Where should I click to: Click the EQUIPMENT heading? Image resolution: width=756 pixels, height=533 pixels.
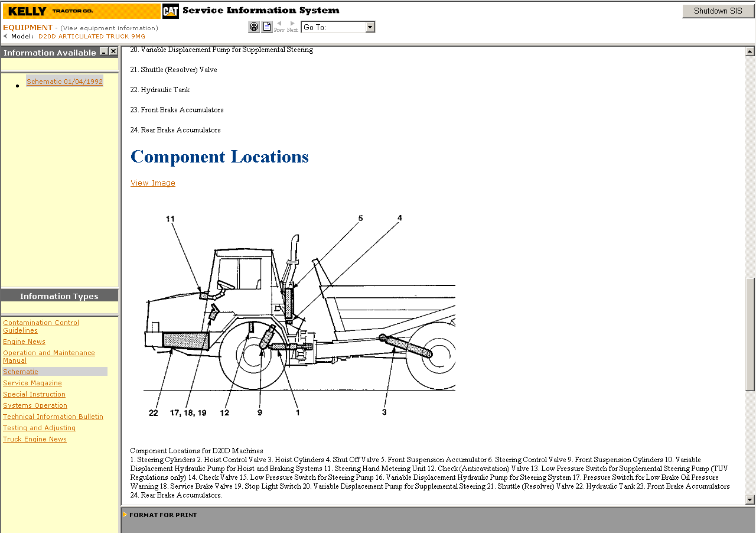click(28, 28)
